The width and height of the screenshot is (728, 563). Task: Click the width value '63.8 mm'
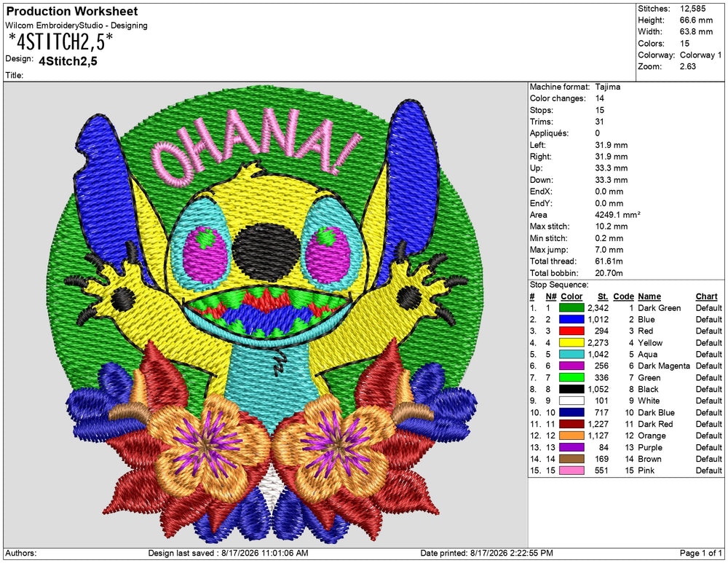(696, 31)
